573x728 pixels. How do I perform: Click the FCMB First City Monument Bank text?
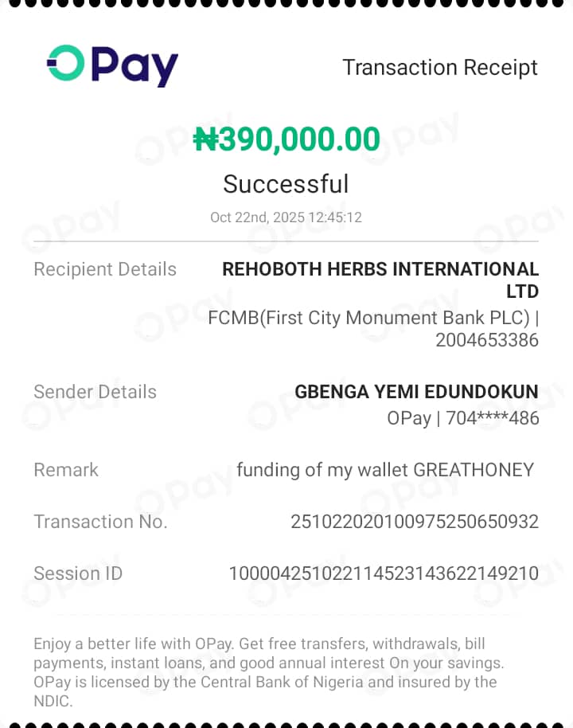(368, 318)
